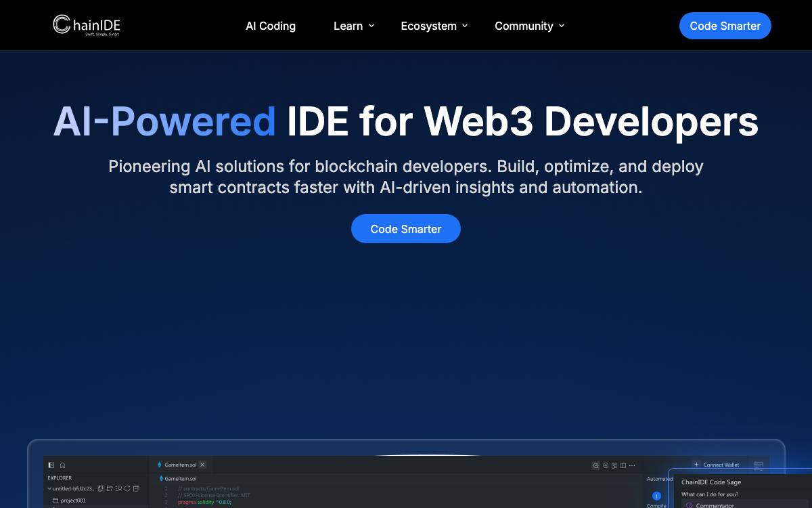Open the Learn menu
The image size is (812, 508).
[354, 26]
